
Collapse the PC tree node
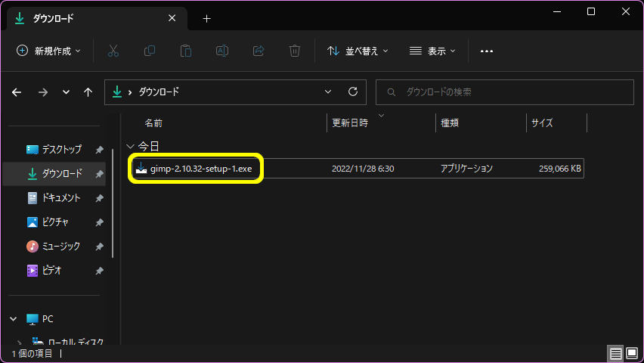point(14,319)
